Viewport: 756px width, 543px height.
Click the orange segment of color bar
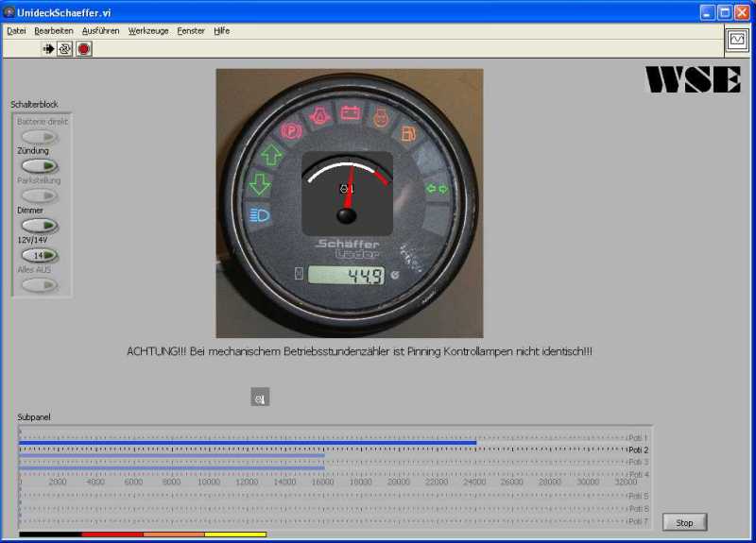click(x=174, y=535)
